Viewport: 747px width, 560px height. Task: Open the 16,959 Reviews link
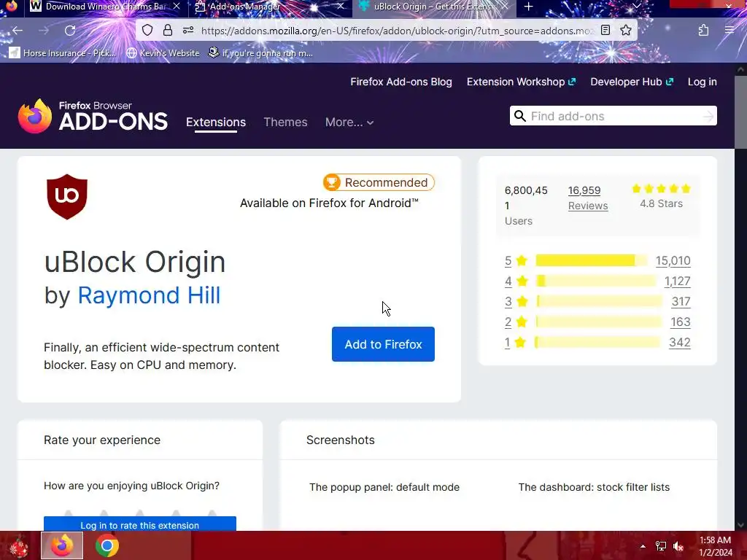588,198
